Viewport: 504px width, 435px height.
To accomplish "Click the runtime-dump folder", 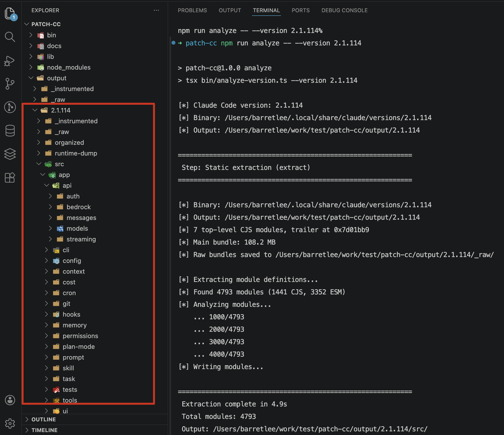I will click(76, 153).
